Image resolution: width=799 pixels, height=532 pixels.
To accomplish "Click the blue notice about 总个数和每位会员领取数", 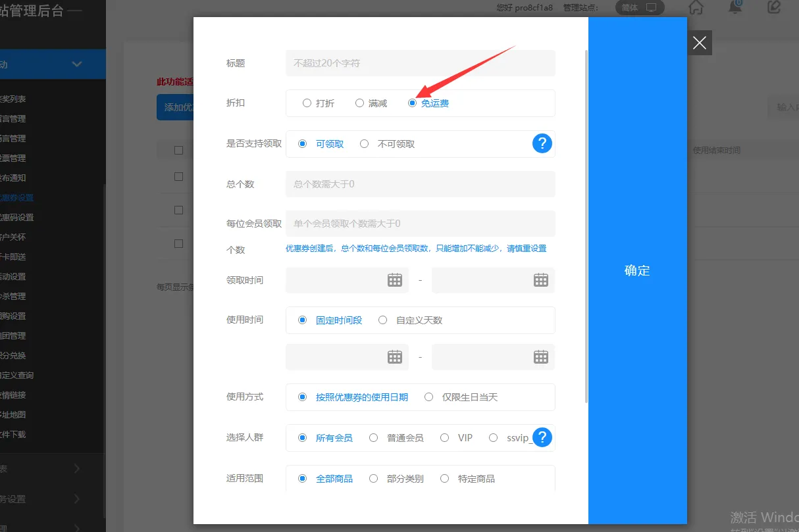I will pyautogui.click(x=416, y=249).
